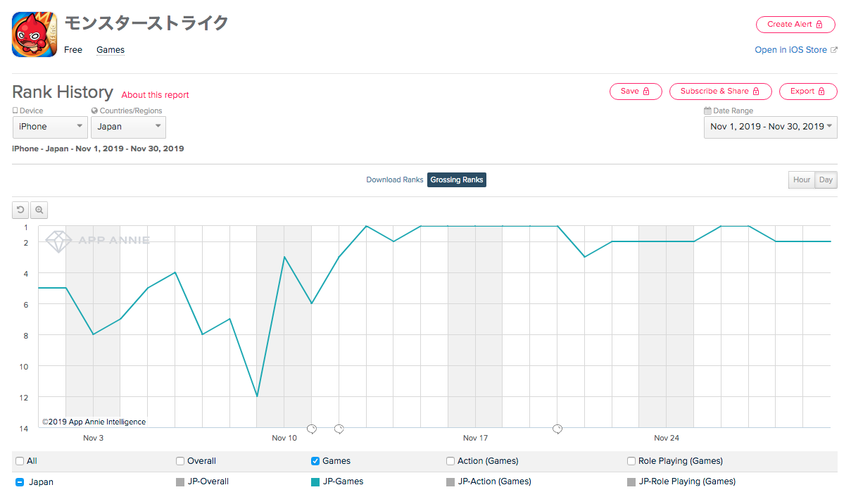Click the JP-Role Playing (Games) legend swatch

point(631,482)
